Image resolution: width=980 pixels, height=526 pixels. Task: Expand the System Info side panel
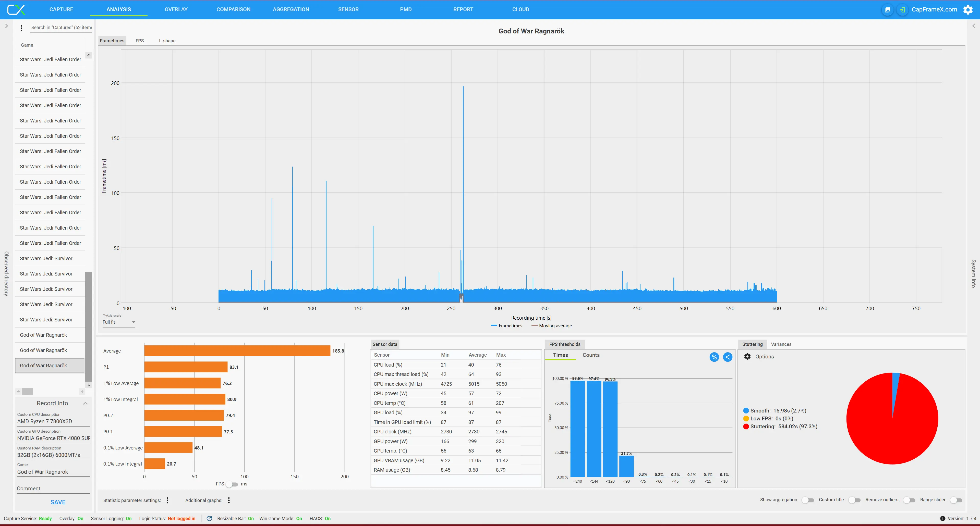pyautogui.click(x=974, y=26)
